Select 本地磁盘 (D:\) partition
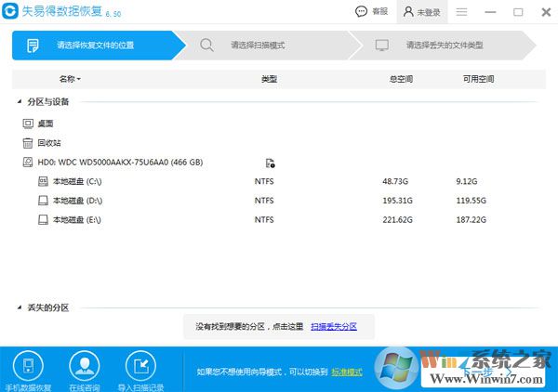Screen dimensions: 558x392 point(76,201)
